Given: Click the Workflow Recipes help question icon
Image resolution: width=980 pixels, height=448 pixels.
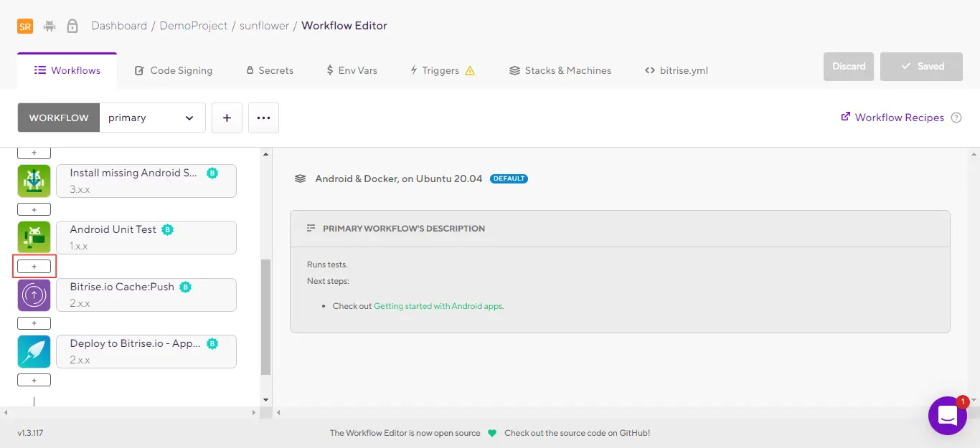Looking at the screenshot, I should tap(956, 118).
